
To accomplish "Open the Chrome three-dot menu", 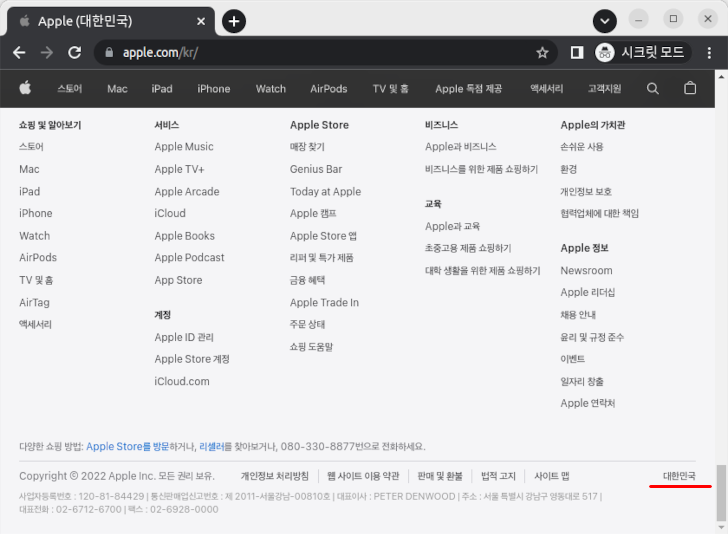I will pyautogui.click(x=709, y=52).
